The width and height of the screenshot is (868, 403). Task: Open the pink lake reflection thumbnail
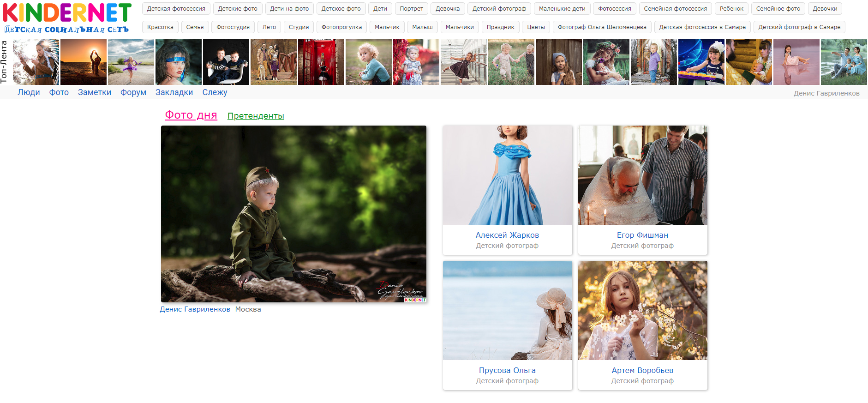point(796,62)
